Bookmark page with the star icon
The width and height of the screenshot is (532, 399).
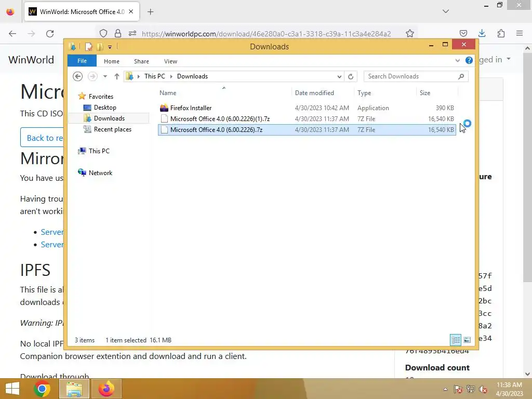pyautogui.click(x=410, y=33)
